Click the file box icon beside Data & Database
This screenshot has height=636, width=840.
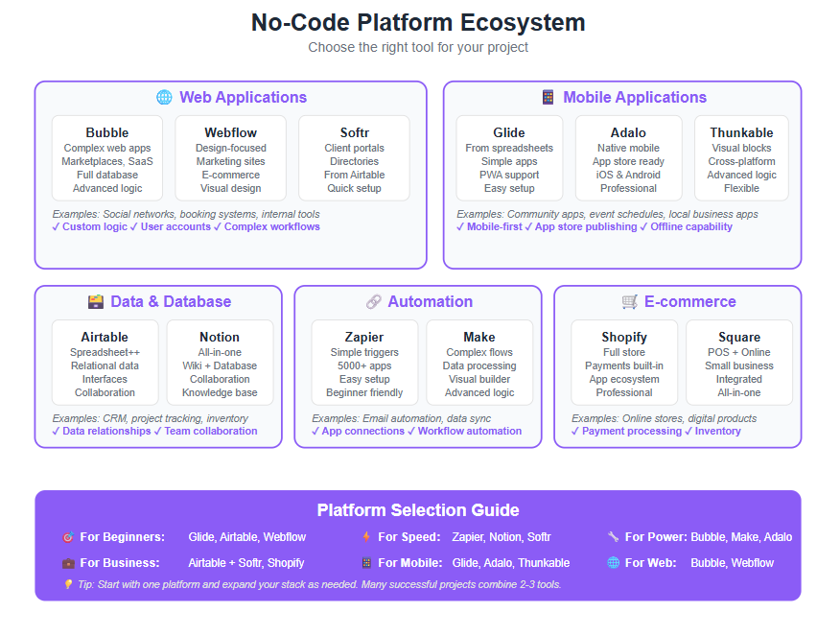pos(95,301)
